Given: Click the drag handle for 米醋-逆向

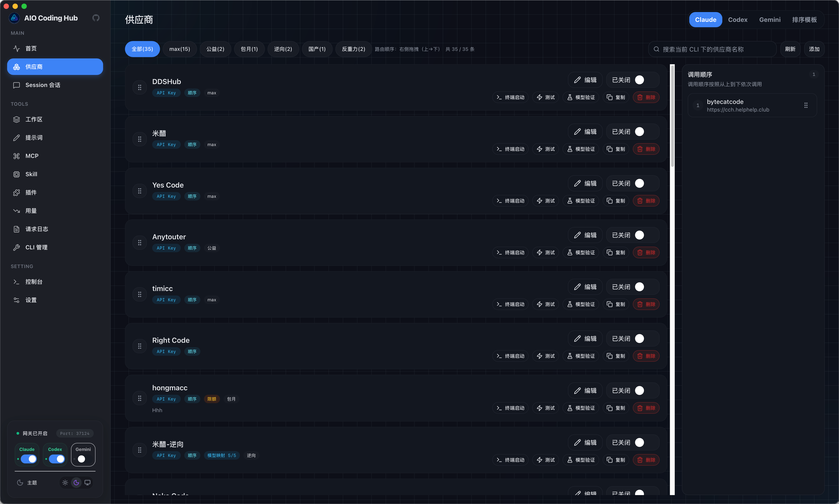Looking at the screenshot, I should point(140,450).
